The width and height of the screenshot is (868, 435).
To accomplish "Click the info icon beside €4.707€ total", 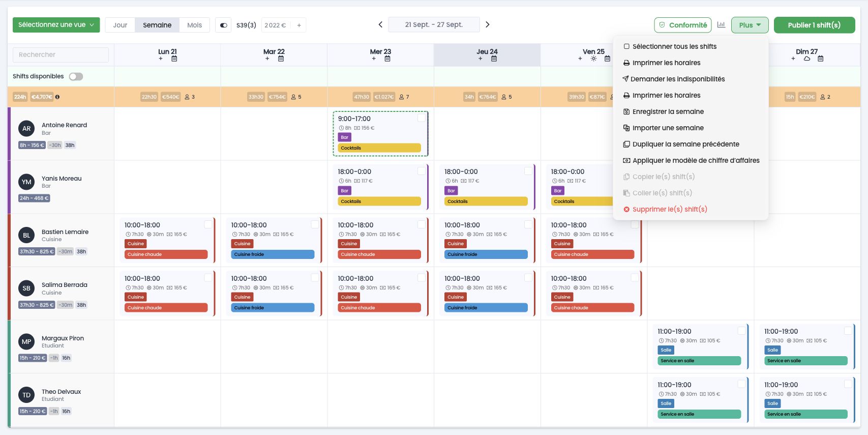I will (x=57, y=97).
